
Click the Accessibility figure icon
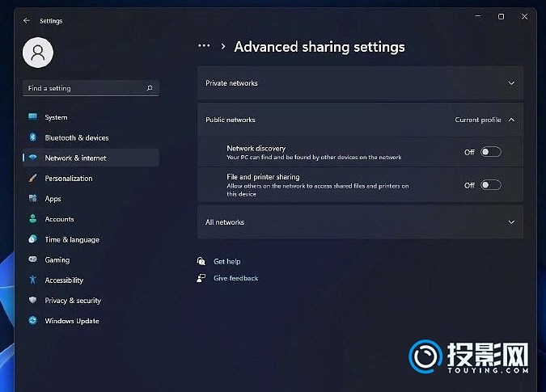click(x=32, y=280)
